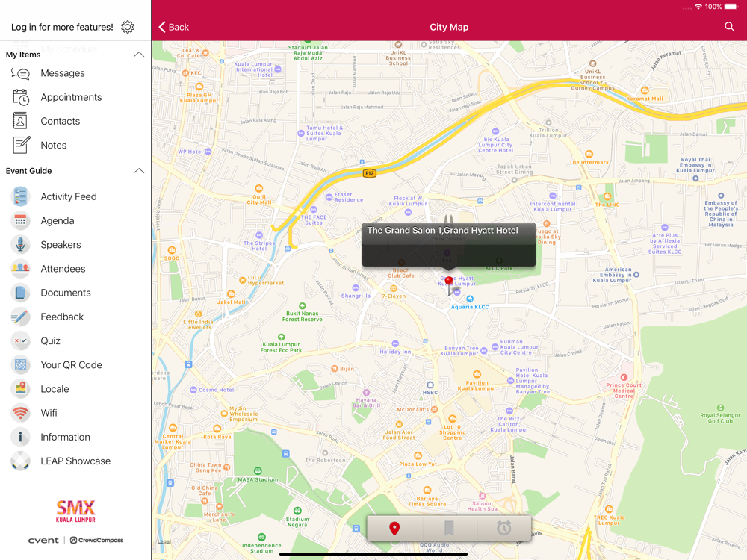Tap The Grand Salon 1 callout
The image size is (747, 560).
(449, 244)
